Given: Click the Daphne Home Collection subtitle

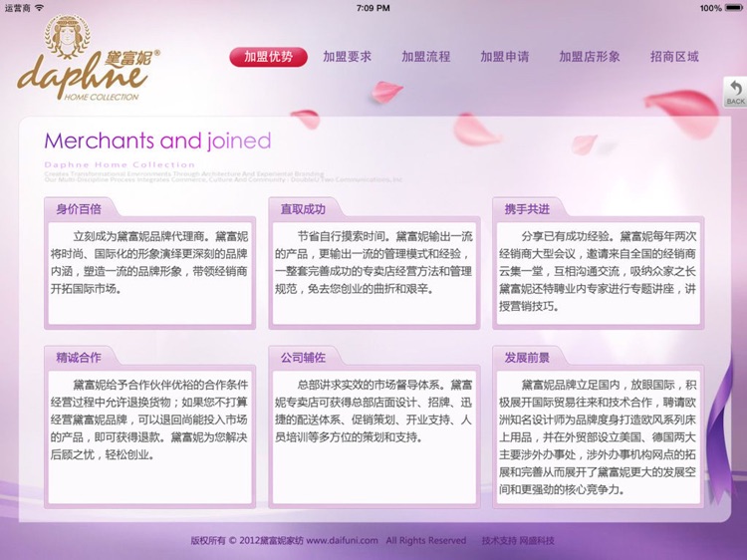Looking at the screenshot, I should (x=120, y=164).
